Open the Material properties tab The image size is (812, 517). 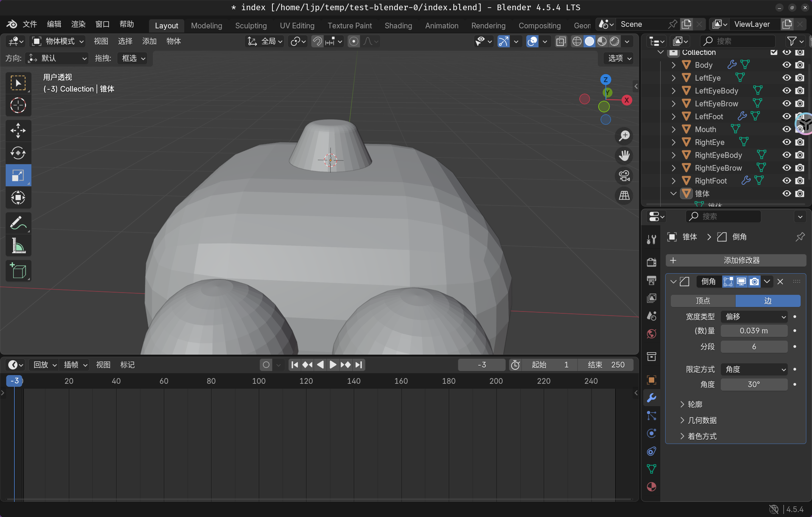651,487
